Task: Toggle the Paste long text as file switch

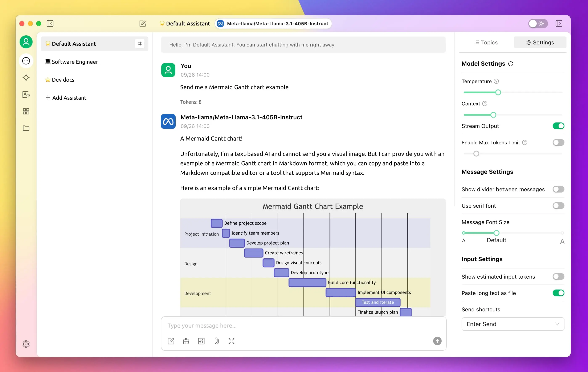Action: (x=558, y=293)
